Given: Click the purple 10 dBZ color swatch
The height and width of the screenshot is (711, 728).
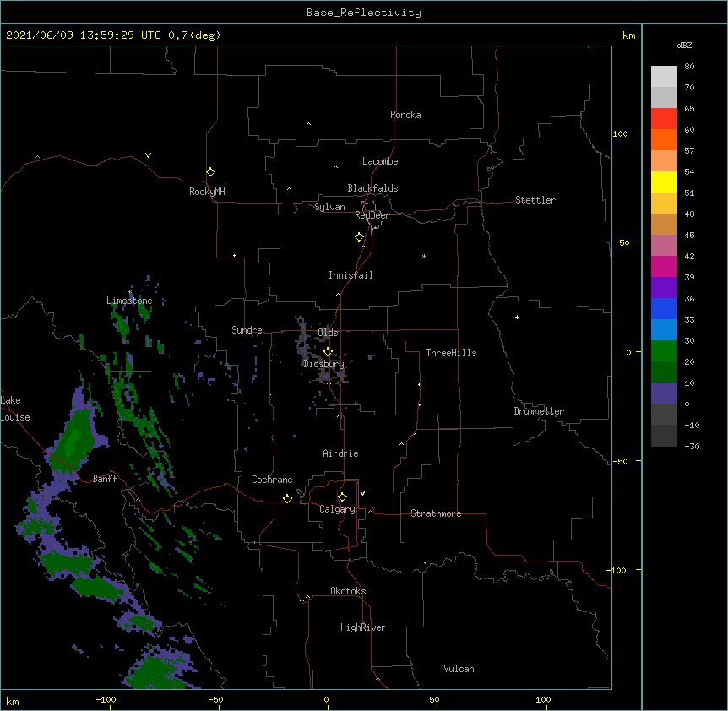Looking at the screenshot, I should coord(664,393).
